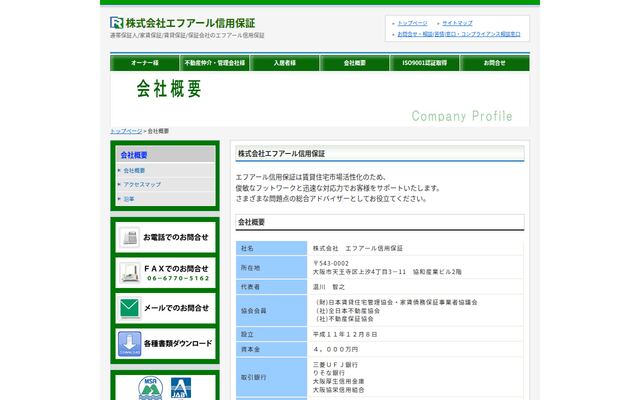Click the 設立 table header cell
640x400 pixels.
coord(271,334)
